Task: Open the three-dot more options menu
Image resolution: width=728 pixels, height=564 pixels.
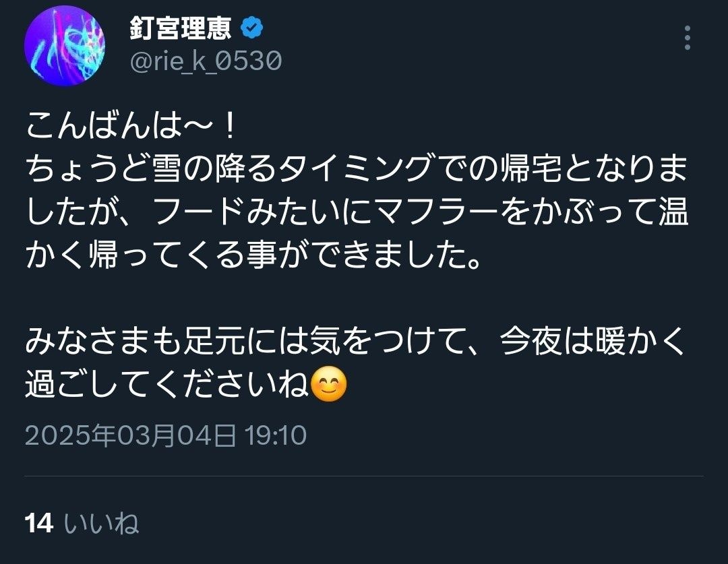Action: point(687,38)
